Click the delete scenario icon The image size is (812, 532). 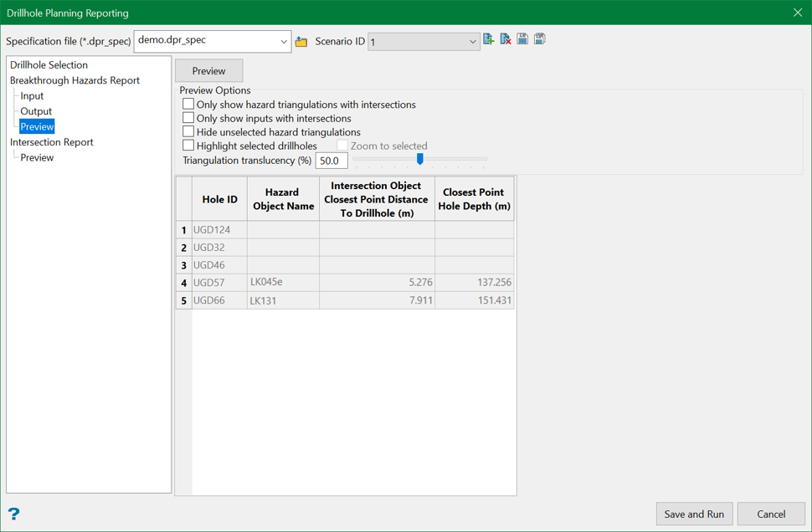click(x=506, y=39)
